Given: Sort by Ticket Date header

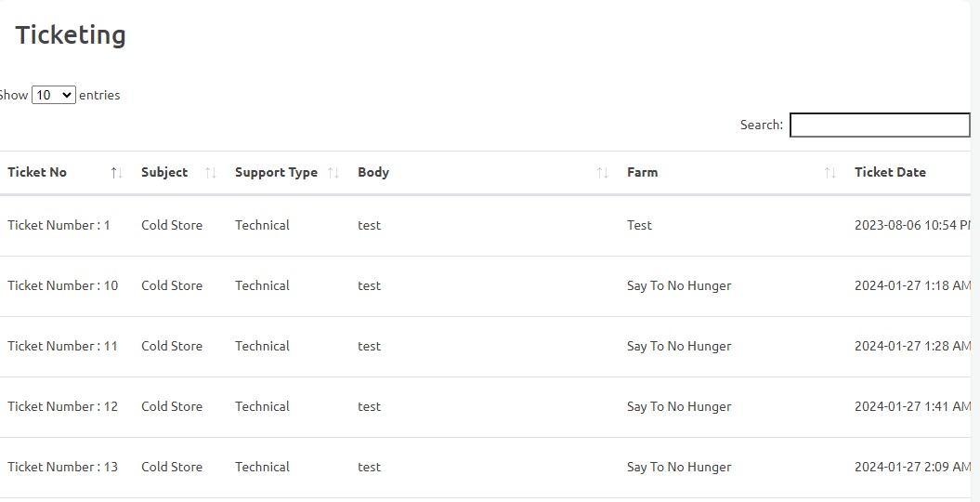Looking at the screenshot, I should [x=890, y=172].
